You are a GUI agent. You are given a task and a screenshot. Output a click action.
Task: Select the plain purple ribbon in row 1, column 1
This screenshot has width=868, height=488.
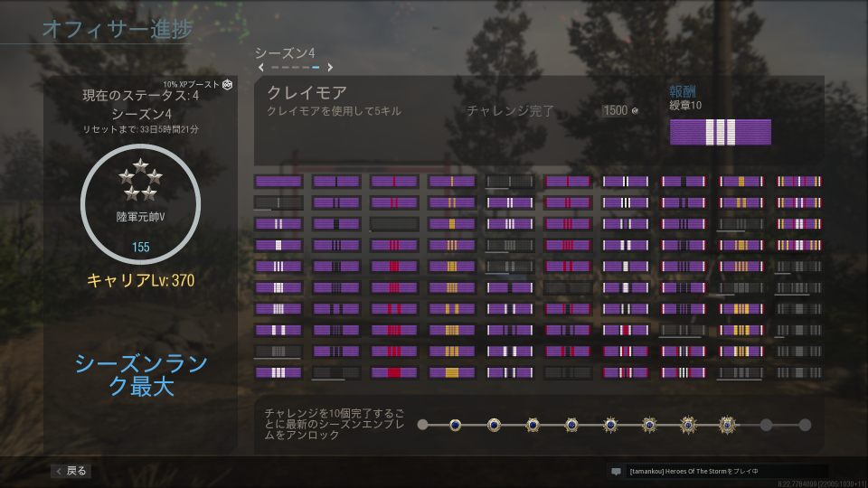pyautogui.click(x=278, y=182)
